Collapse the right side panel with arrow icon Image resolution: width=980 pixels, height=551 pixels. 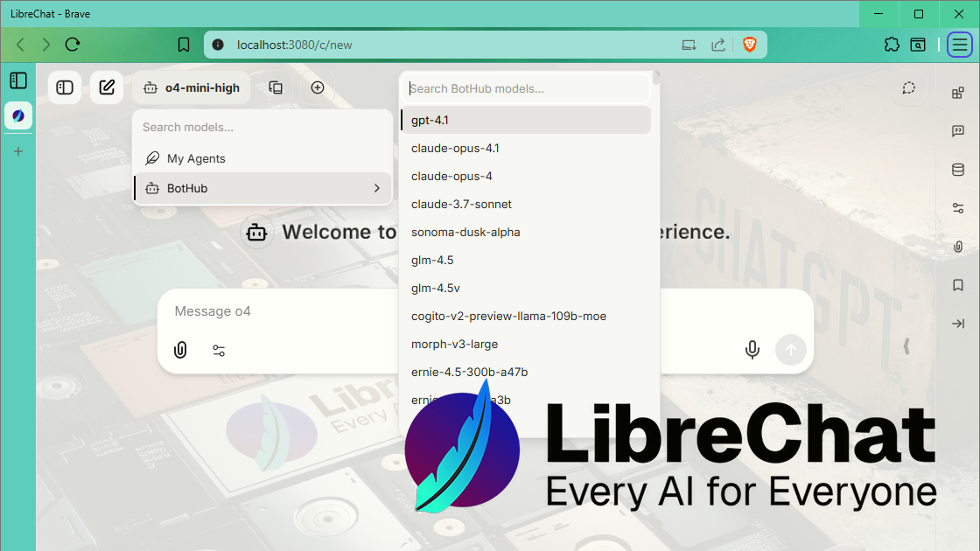[x=957, y=323]
